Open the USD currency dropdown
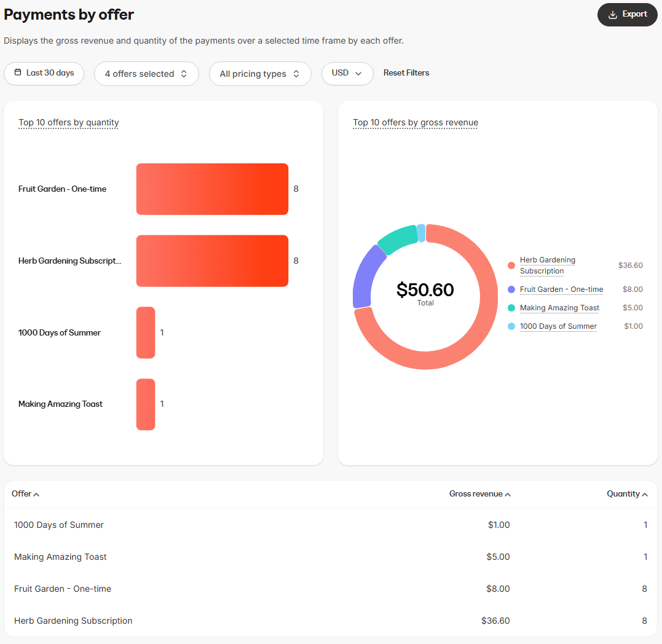662x644 pixels. (347, 73)
